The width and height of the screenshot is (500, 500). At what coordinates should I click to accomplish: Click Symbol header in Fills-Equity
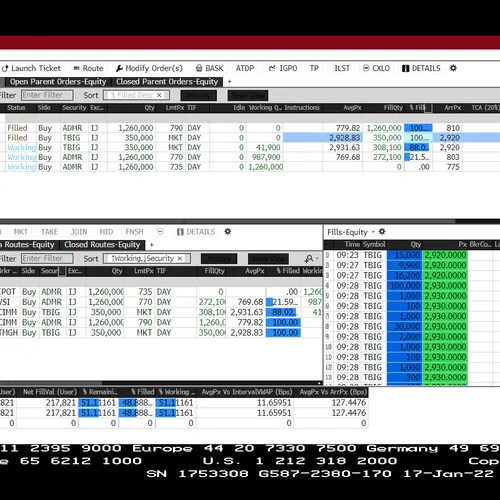(374, 244)
